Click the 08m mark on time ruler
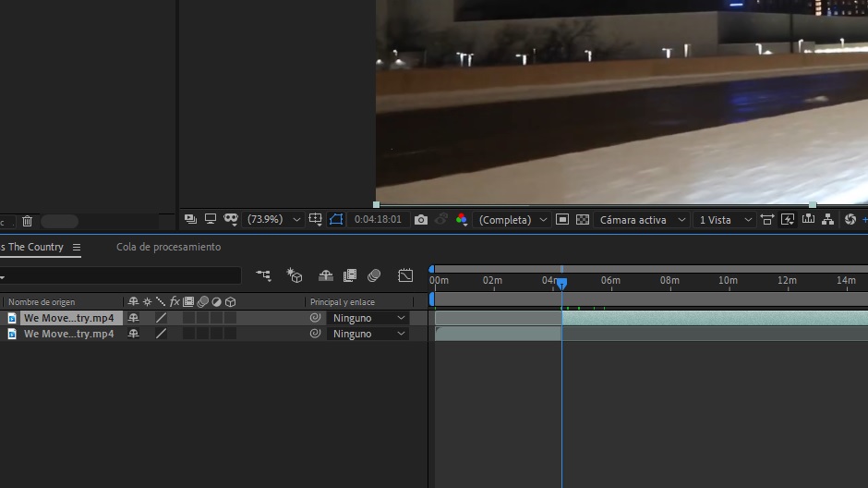This screenshot has width=868, height=488. click(x=669, y=280)
